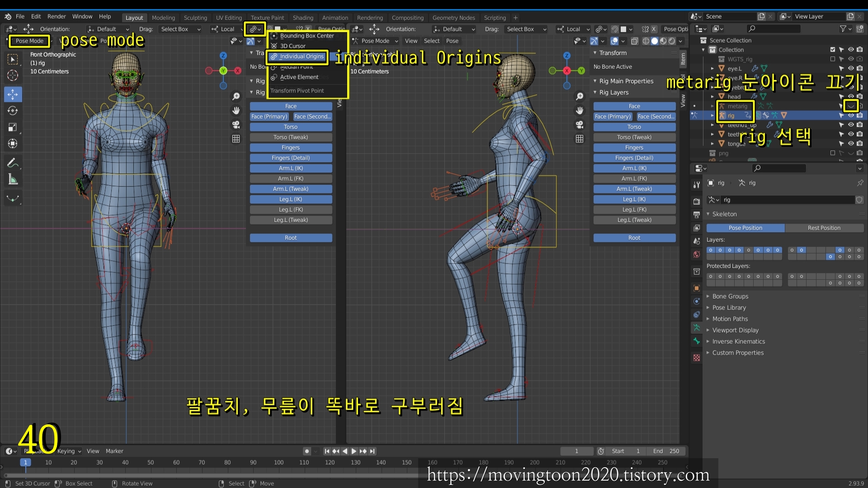Click Root layer button in right panel
This screenshot has height=488, width=868.
[x=634, y=238]
